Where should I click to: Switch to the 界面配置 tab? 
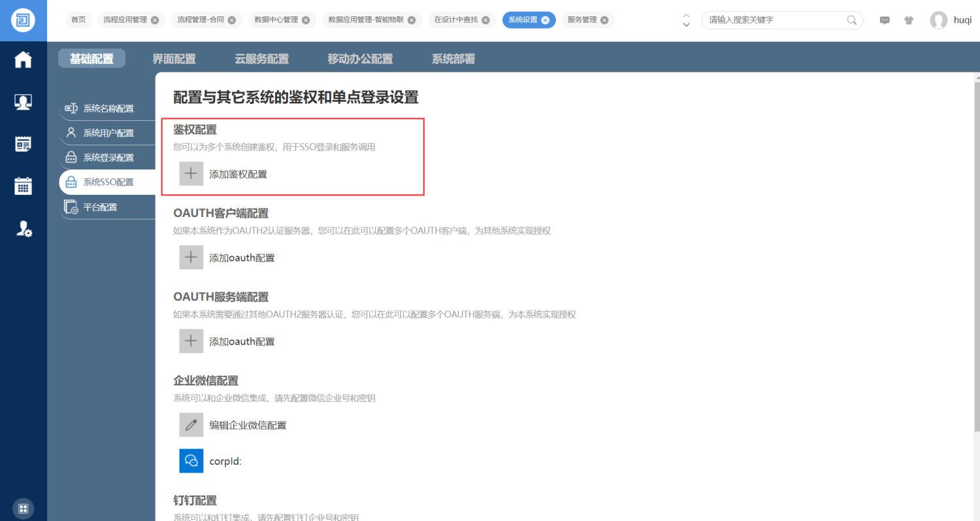(174, 59)
